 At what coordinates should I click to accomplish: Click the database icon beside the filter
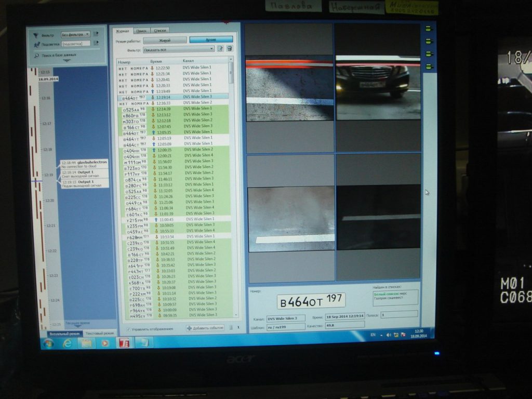[229, 48]
